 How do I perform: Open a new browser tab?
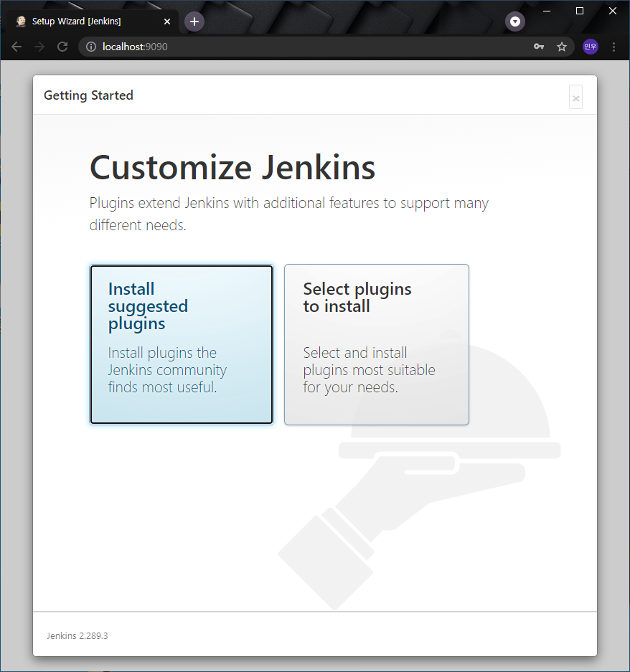pos(194,22)
